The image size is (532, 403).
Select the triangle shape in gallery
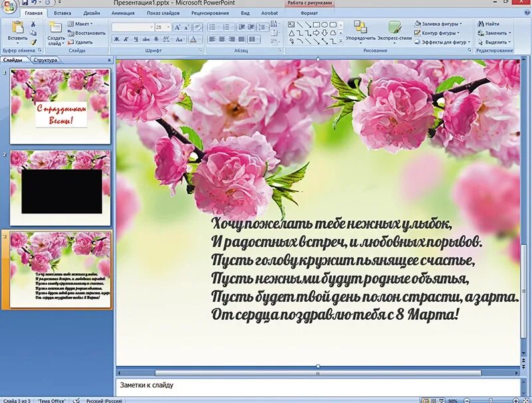(291, 33)
